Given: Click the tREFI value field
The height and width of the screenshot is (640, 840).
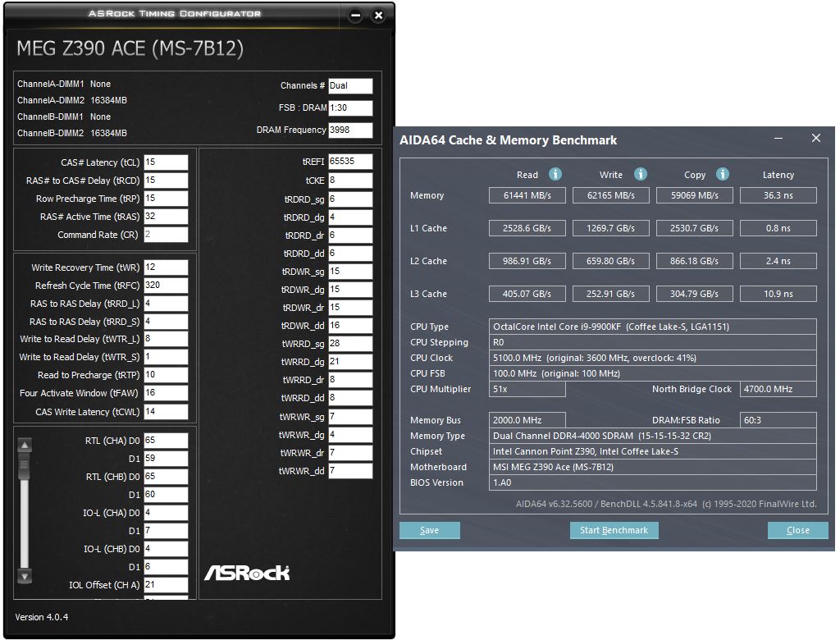Looking at the screenshot, I should (350, 162).
